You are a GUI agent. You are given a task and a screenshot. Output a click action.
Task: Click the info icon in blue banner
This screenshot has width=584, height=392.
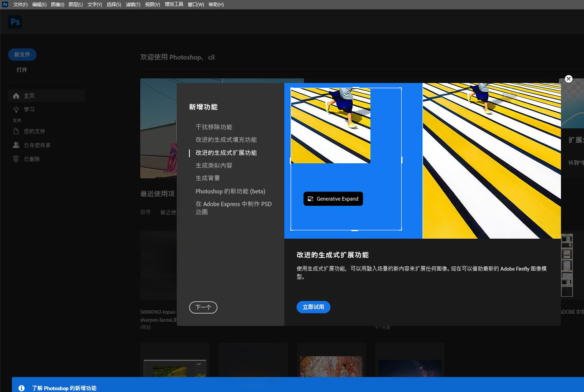[x=22, y=388]
